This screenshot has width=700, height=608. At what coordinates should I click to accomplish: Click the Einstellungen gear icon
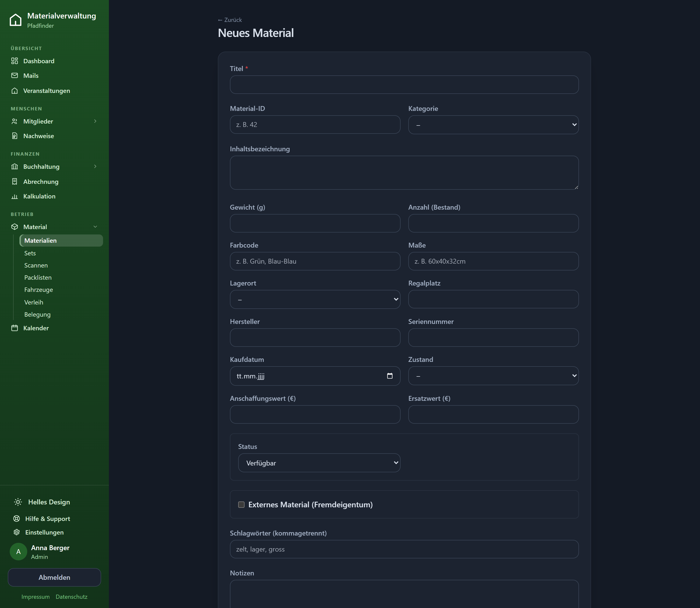coord(17,532)
